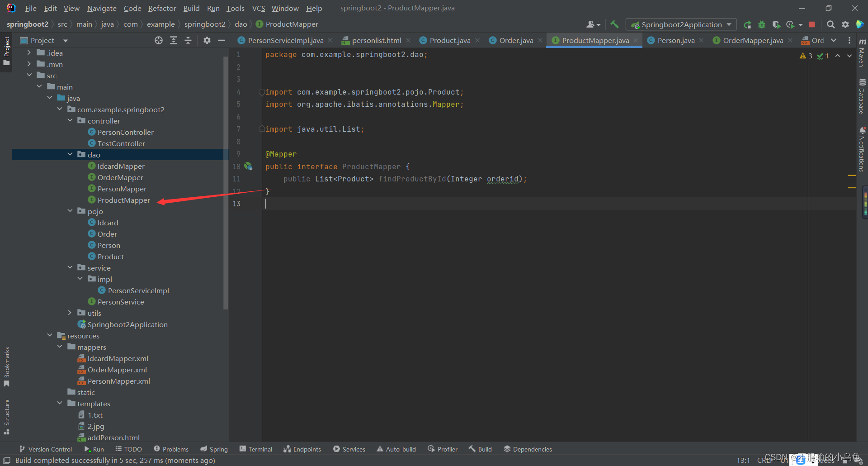The height and width of the screenshot is (466, 868).
Task: Go to previous highlighted error arrow
Action: pyautogui.click(x=838, y=56)
